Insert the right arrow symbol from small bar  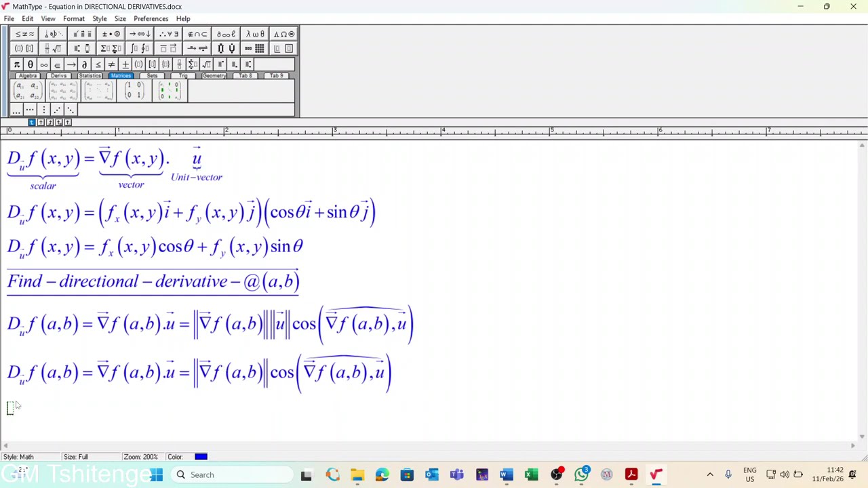click(71, 64)
